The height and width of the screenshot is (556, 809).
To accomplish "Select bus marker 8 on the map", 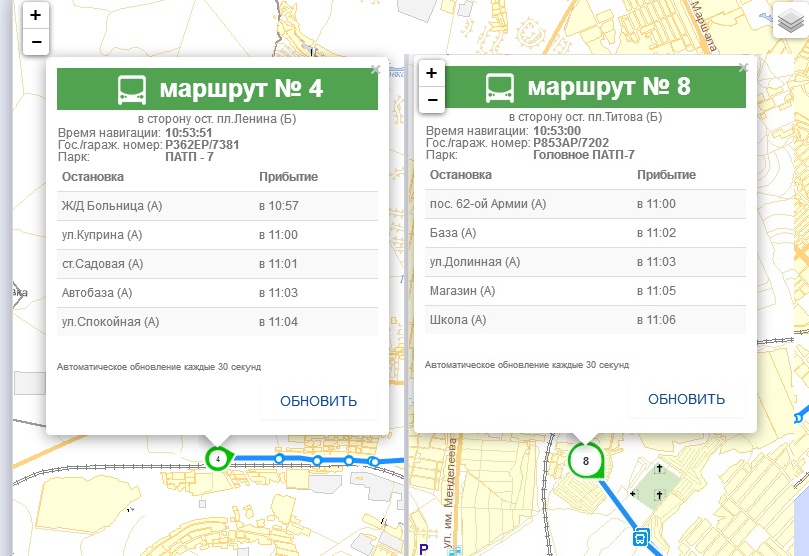I will coord(586,461).
